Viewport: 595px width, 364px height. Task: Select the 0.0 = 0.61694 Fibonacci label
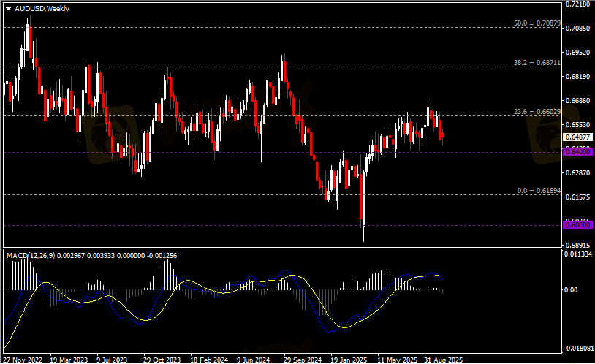(538, 190)
